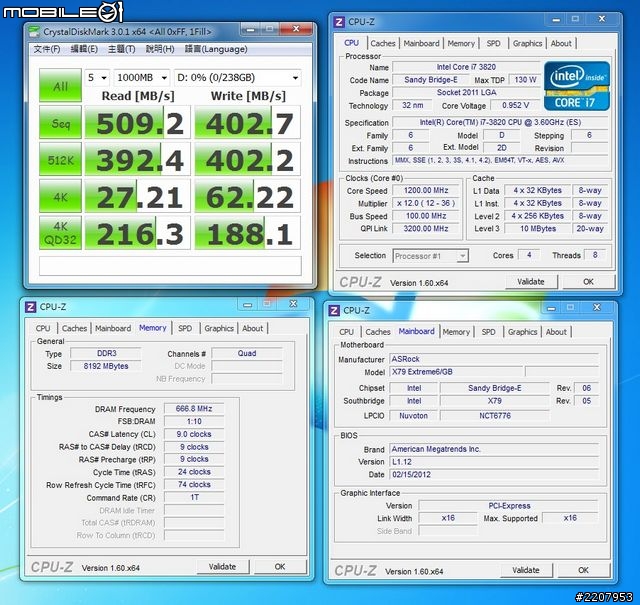The image size is (640, 605).
Task: Click the Core Speed value 1200.00 MHz
Action: pyautogui.click(x=426, y=190)
